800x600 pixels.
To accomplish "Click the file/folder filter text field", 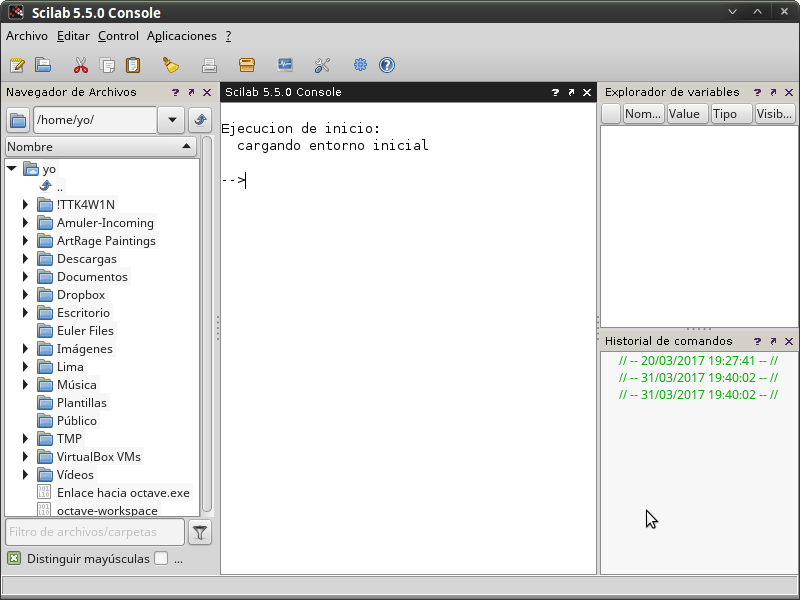I will click(x=95, y=532).
